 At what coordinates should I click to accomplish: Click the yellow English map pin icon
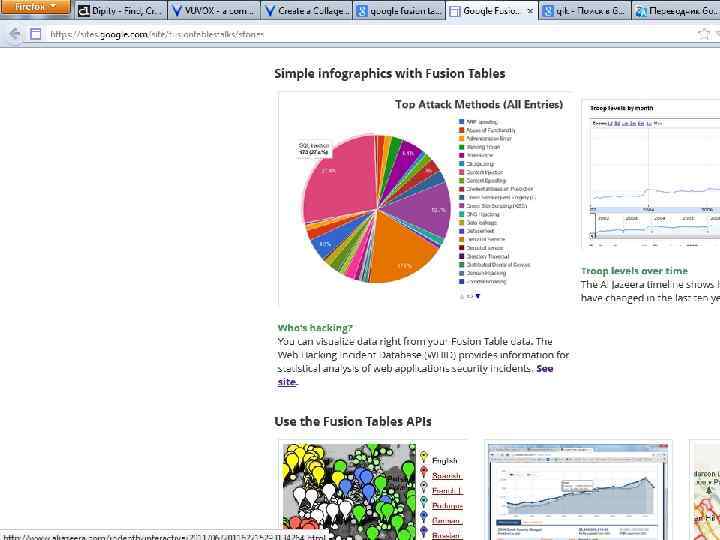click(x=424, y=456)
